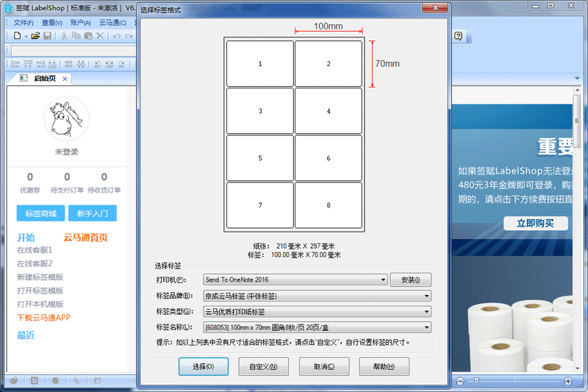
Task: Click the zoom out minus icon
Action: point(460,381)
